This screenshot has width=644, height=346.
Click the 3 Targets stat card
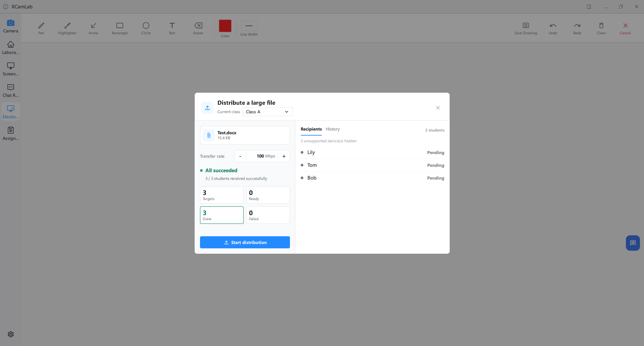point(222,195)
